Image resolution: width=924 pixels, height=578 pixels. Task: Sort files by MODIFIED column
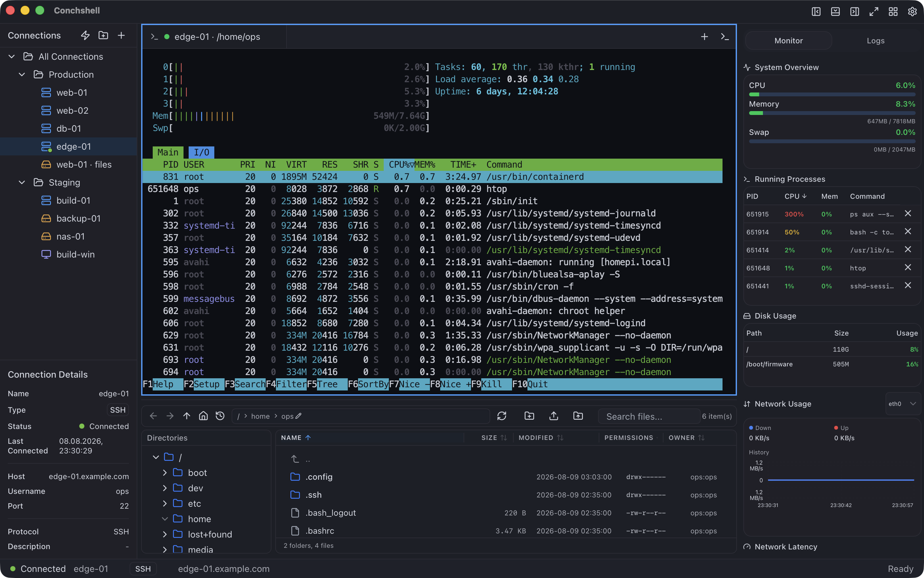tap(541, 438)
